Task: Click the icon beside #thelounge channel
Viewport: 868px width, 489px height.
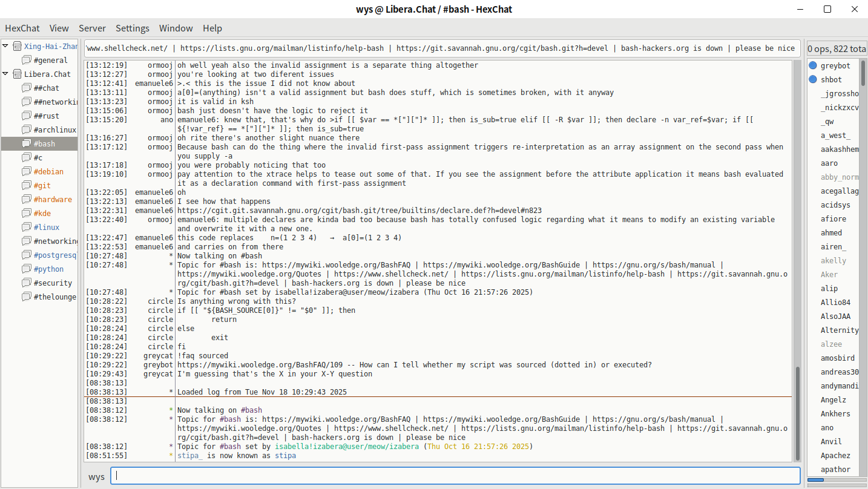Action: [x=26, y=297]
